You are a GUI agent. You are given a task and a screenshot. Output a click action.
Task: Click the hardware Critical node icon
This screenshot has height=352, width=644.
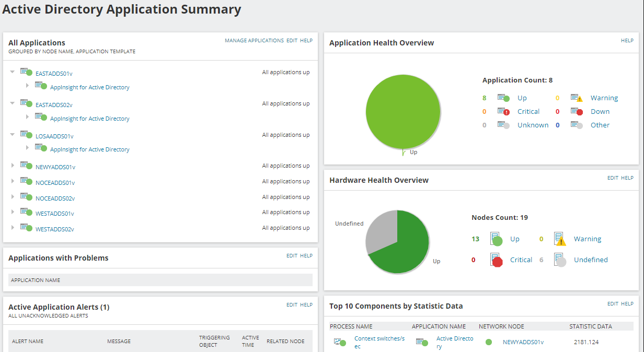pyautogui.click(x=497, y=260)
